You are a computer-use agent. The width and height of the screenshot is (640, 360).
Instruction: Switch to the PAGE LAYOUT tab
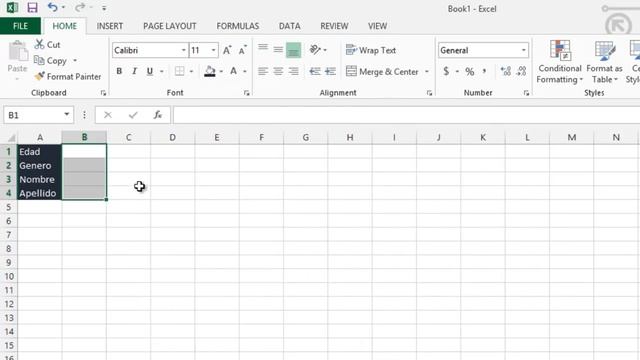(169, 26)
